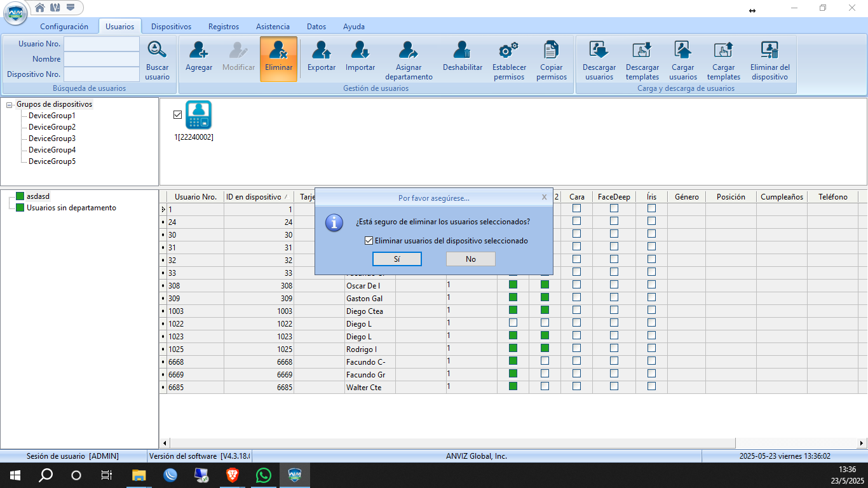Click Usuario Nro. cell 6668
Viewport: 868px width, 488px height.
(x=195, y=362)
